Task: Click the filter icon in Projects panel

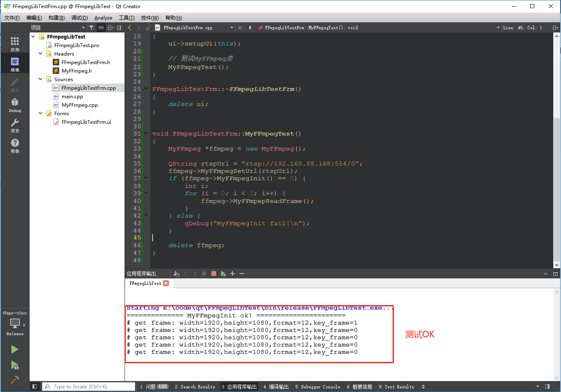Action: tap(92, 28)
